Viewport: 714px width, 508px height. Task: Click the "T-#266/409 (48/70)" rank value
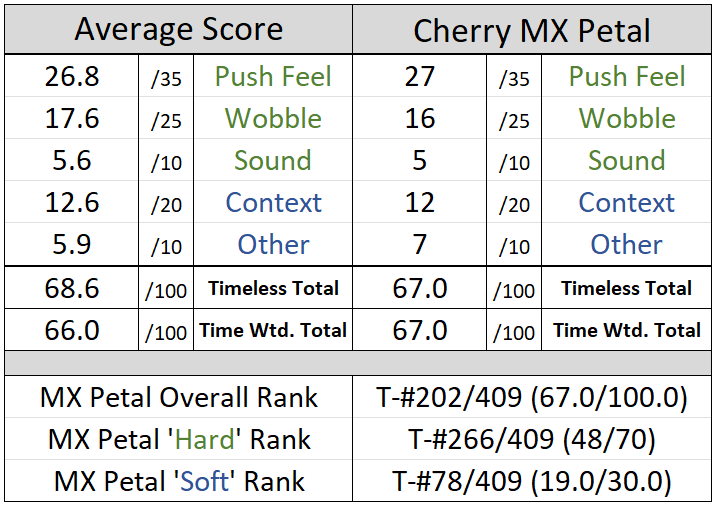(x=531, y=439)
